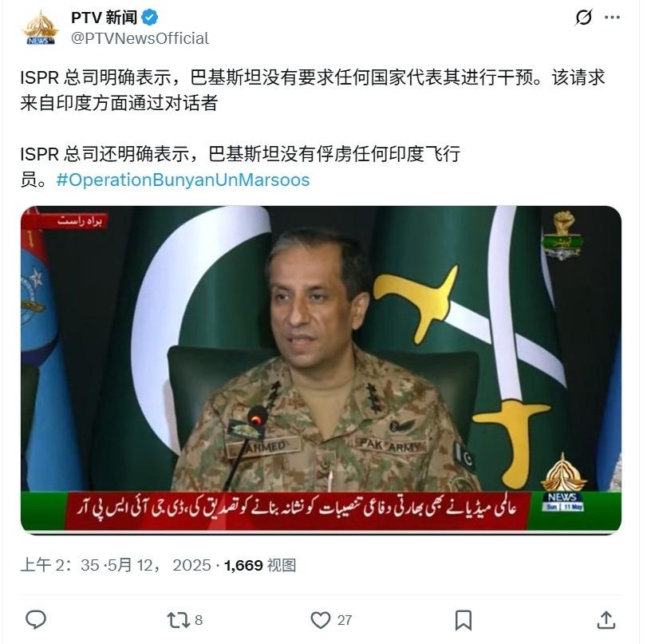The image size is (647, 644).
Task: Bookmark this post
Action: (464, 620)
